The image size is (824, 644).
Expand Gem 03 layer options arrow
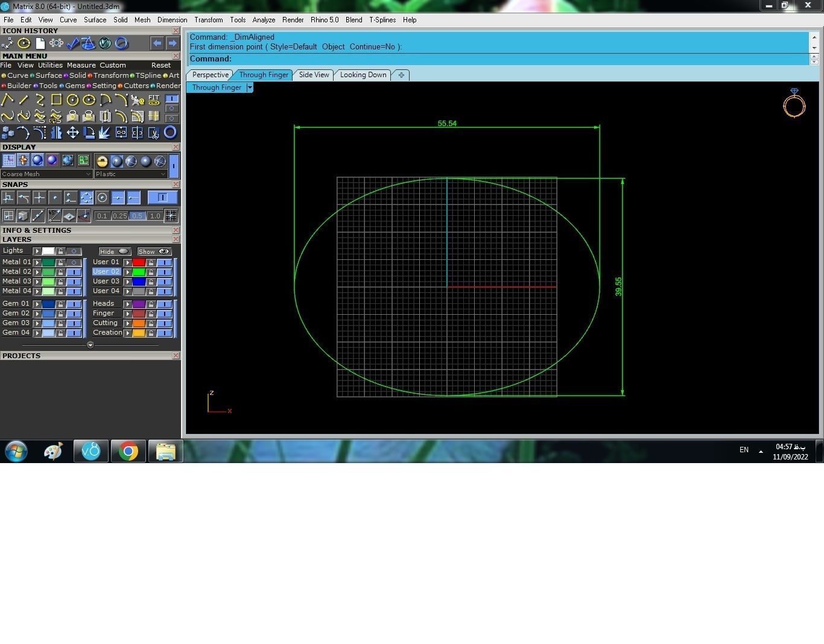(37, 323)
